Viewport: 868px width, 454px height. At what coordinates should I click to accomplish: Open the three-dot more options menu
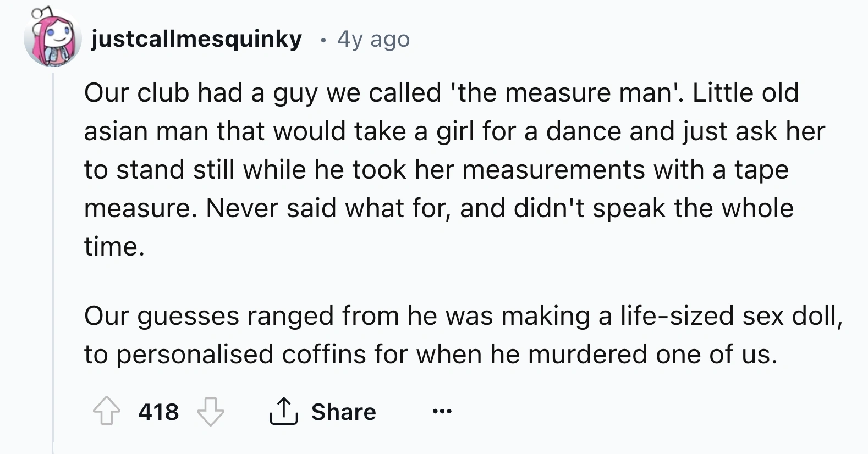[x=442, y=411]
